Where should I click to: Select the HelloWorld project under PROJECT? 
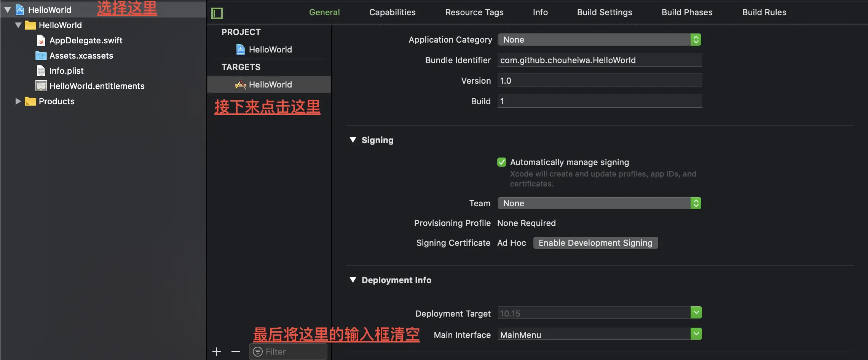270,49
